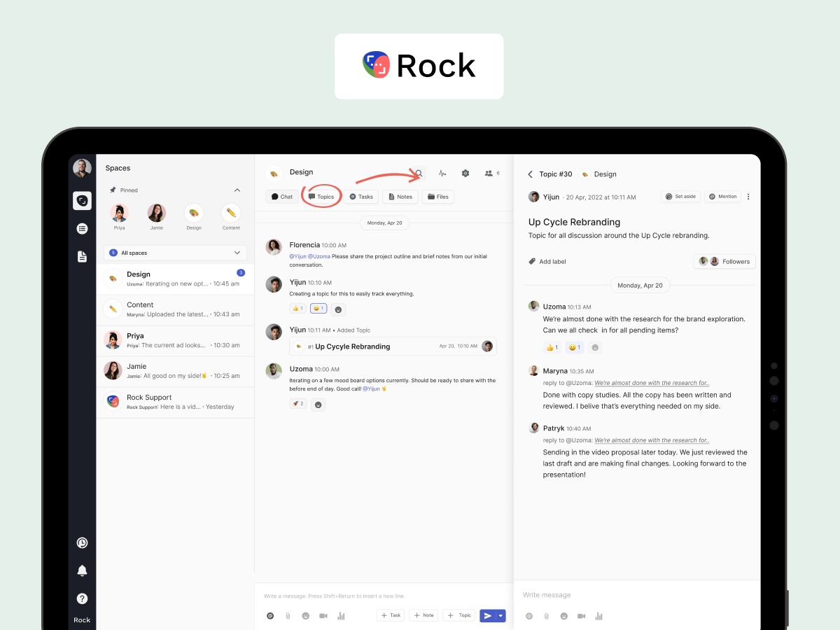840x630 pixels.
Task: Switch to the Topics tab
Action: coord(321,197)
